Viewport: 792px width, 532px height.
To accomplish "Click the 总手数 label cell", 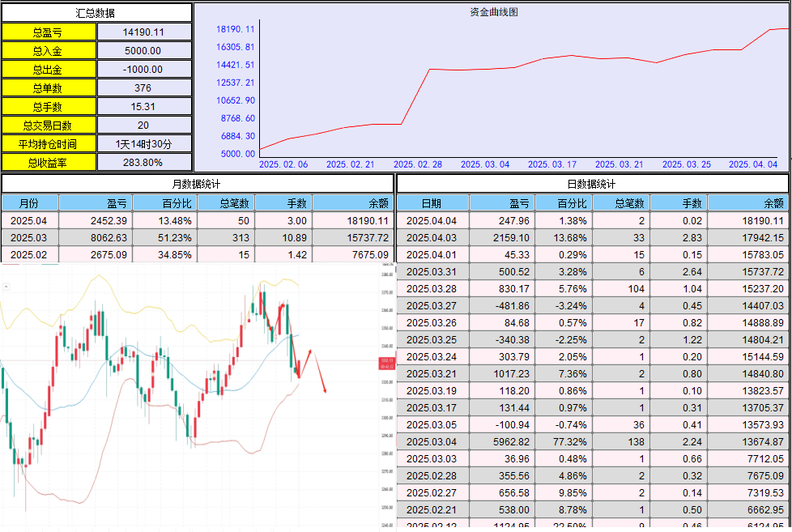I will coord(48,107).
